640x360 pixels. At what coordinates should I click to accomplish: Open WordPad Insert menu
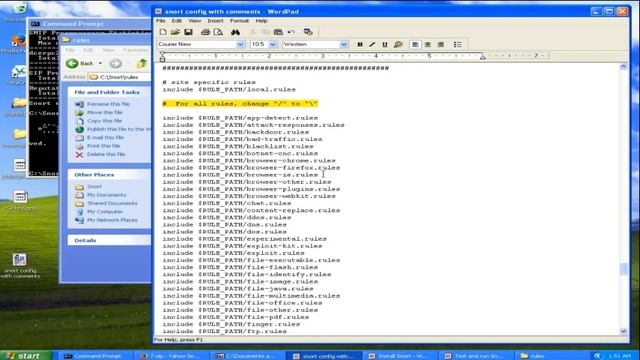point(215,21)
